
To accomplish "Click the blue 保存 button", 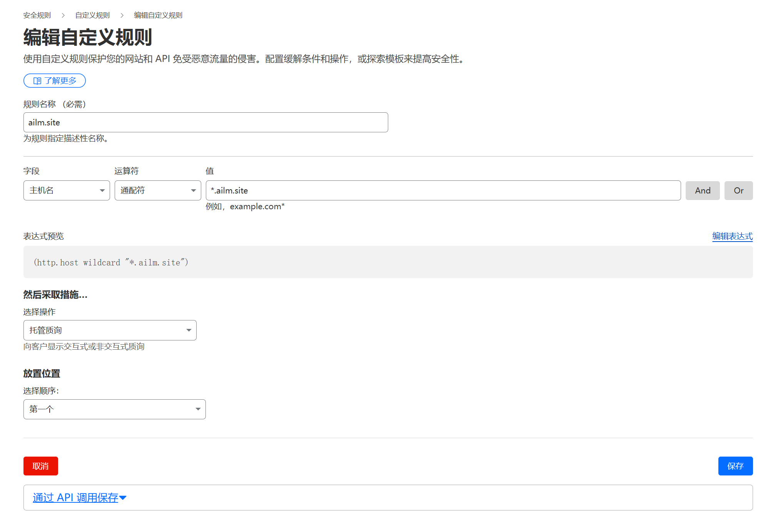I will (x=735, y=466).
